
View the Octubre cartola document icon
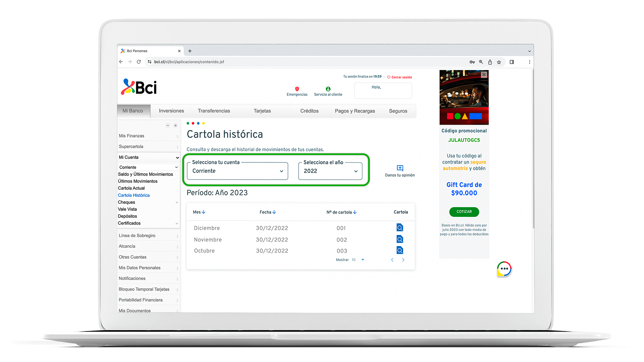pos(399,250)
